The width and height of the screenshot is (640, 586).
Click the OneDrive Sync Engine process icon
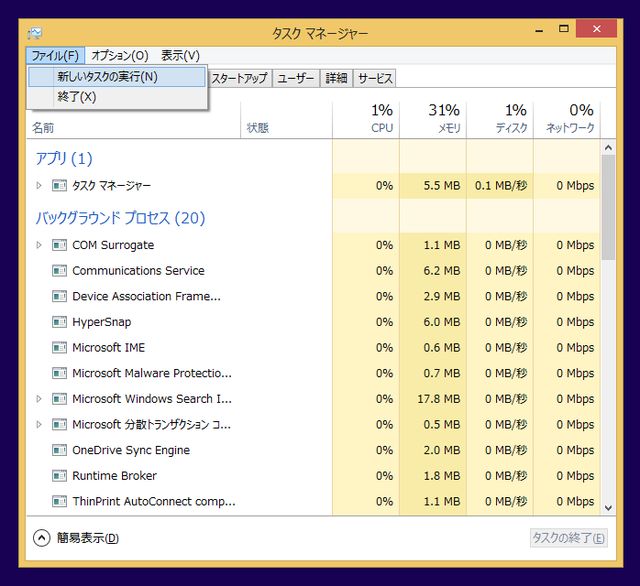click(x=59, y=450)
